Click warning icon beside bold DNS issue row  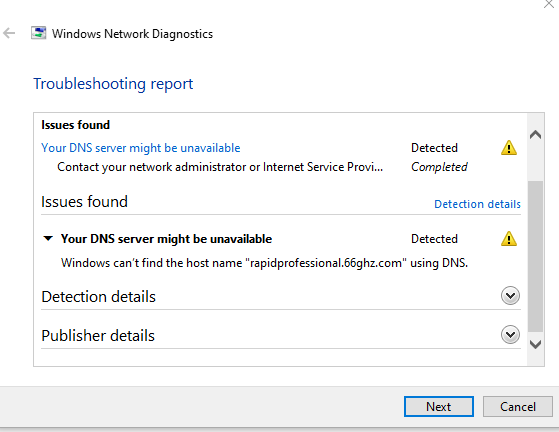(x=509, y=238)
